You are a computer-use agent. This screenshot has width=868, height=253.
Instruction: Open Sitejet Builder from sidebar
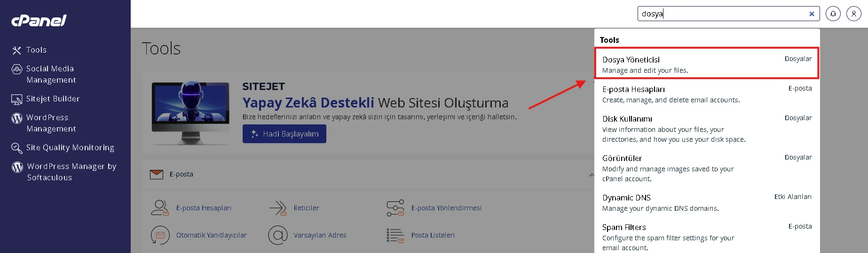(53, 99)
